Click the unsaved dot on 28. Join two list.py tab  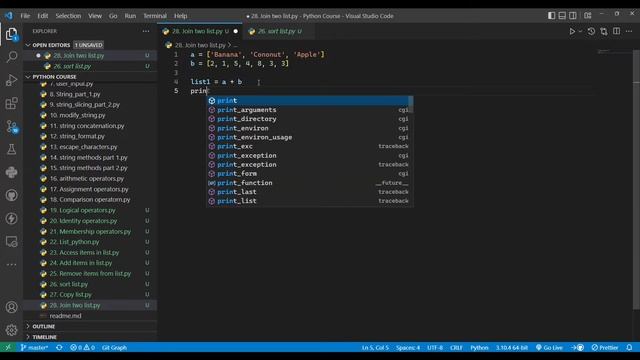(236, 31)
